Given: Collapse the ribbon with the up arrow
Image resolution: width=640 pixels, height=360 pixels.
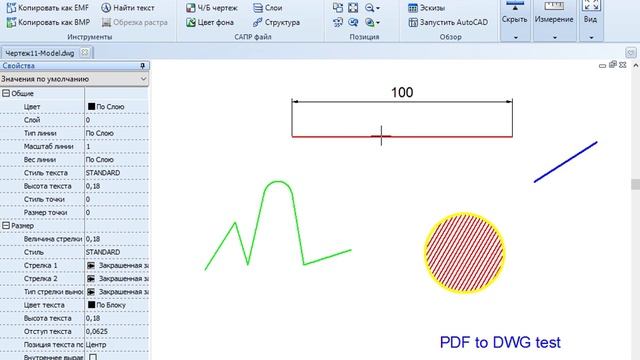Looking at the screenshot, I should [636, 65].
